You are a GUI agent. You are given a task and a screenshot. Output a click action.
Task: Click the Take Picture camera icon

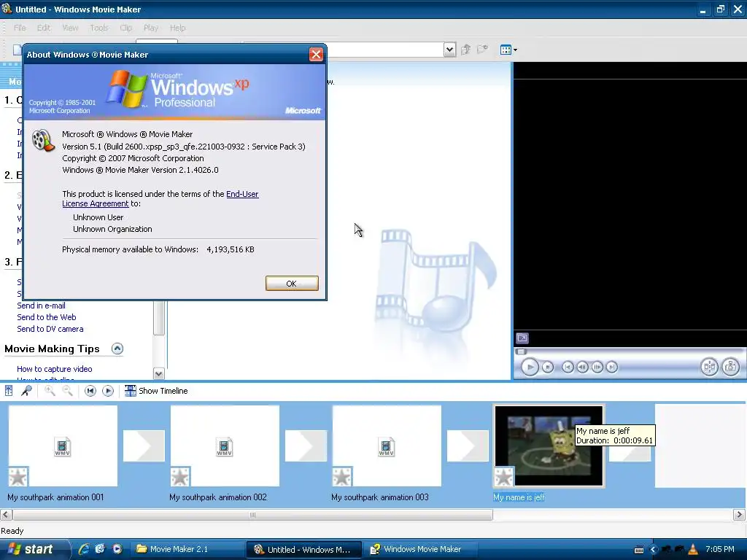(x=731, y=367)
